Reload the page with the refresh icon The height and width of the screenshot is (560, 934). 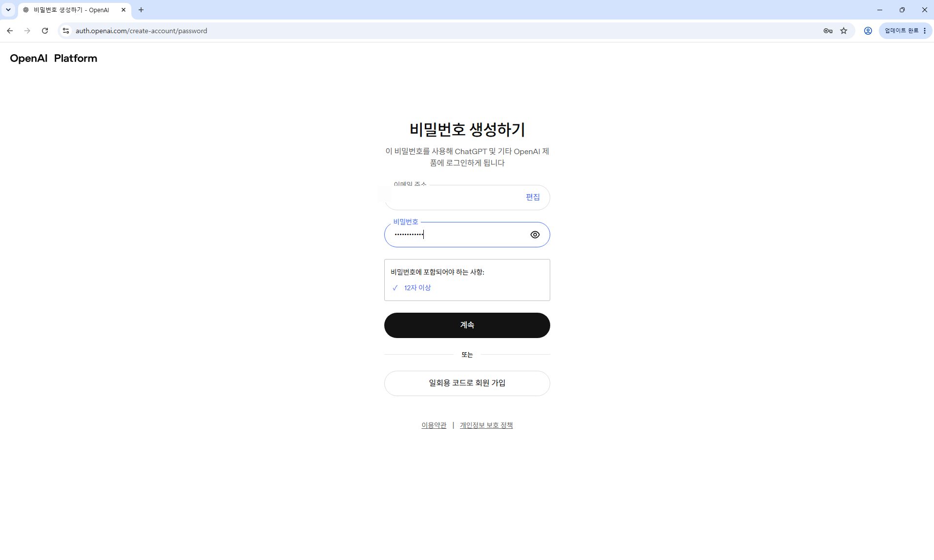[x=45, y=31]
